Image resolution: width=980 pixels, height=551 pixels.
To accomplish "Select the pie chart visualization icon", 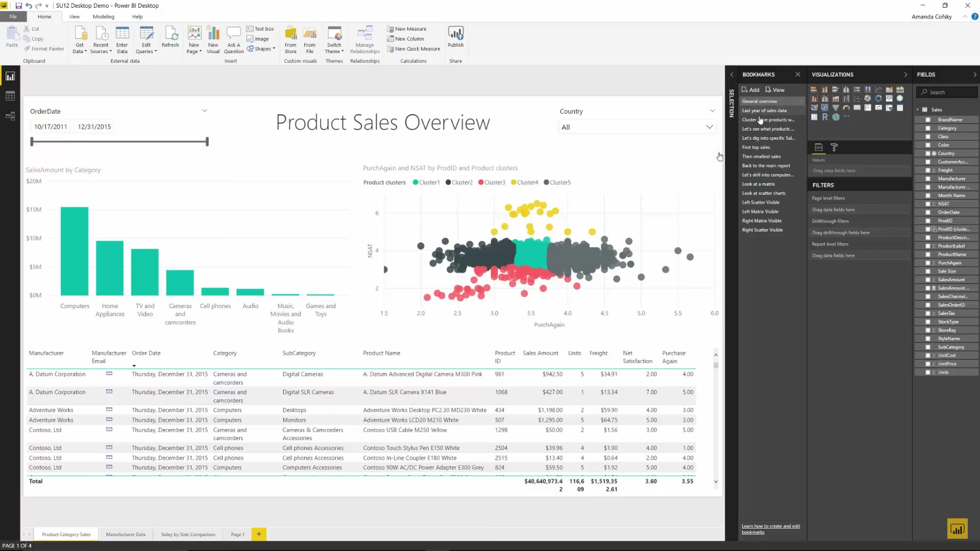I will [868, 98].
